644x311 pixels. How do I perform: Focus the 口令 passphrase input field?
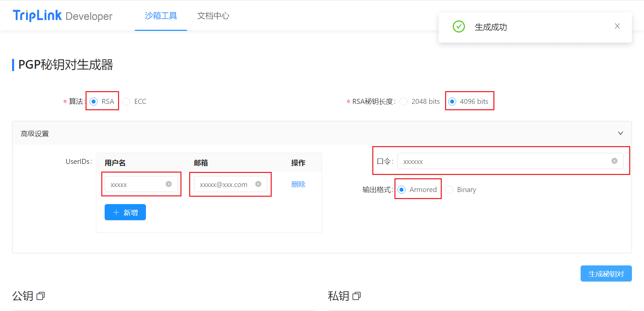tap(503, 161)
